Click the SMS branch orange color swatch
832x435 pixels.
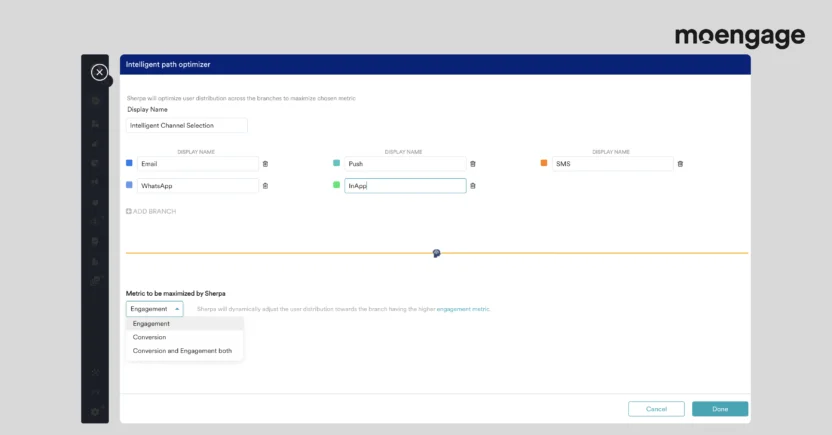pyautogui.click(x=544, y=163)
